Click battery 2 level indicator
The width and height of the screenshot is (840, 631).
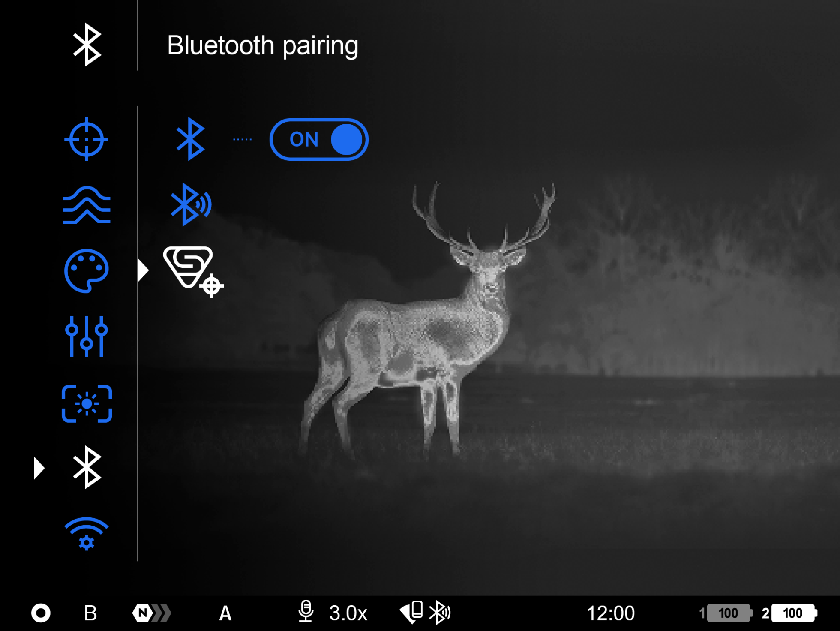pyautogui.click(x=793, y=613)
